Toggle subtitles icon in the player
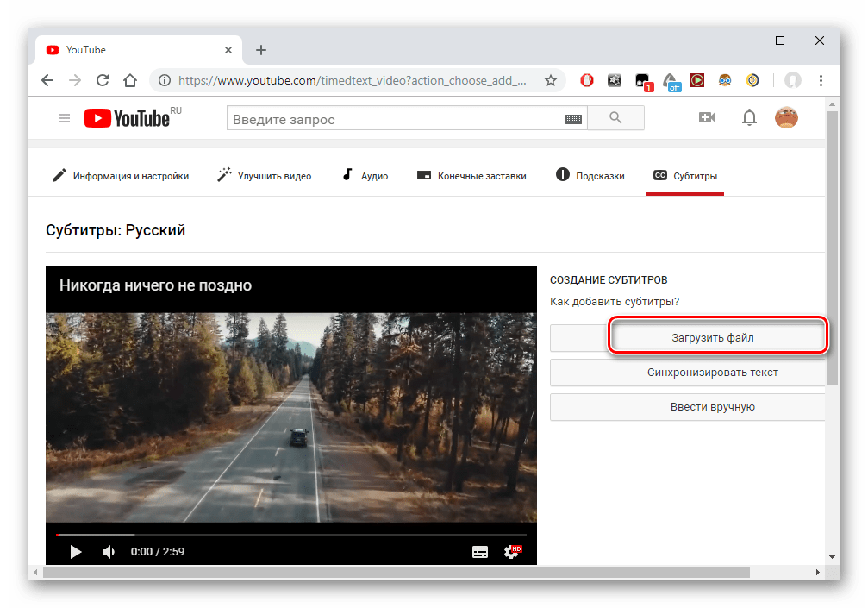The width and height of the screenshot is (868, 608). [x=480, y=552]
